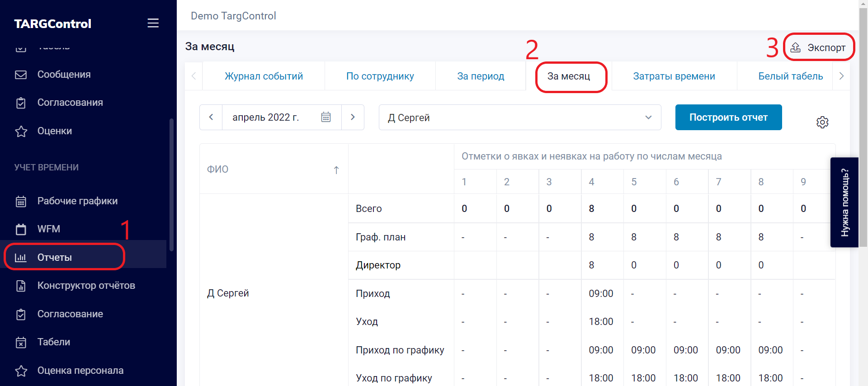868x386 pixels.
Task: Go to next month arrow
Action: click(353, 118)
